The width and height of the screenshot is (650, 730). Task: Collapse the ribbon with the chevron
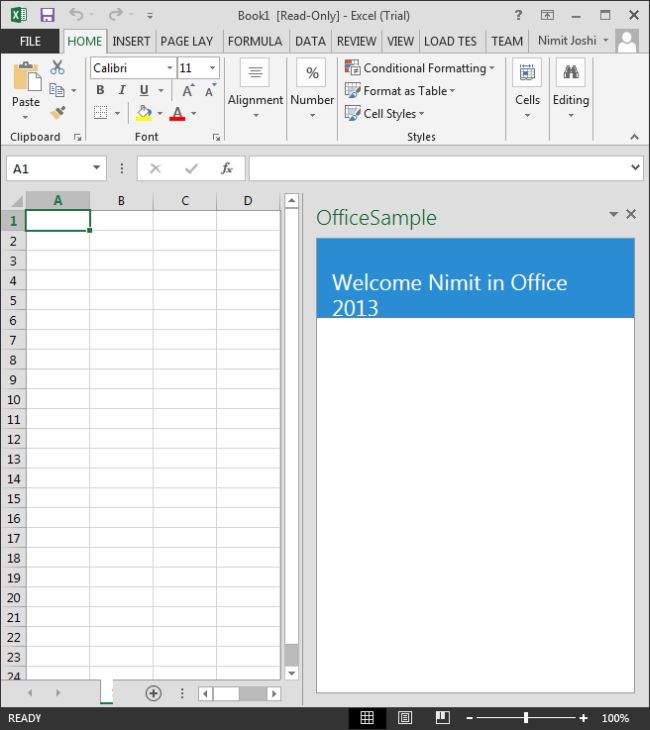point(634,137)
